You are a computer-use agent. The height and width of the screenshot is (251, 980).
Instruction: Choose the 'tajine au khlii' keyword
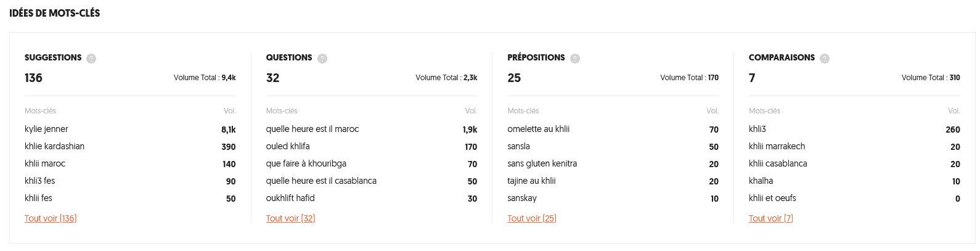531,181
